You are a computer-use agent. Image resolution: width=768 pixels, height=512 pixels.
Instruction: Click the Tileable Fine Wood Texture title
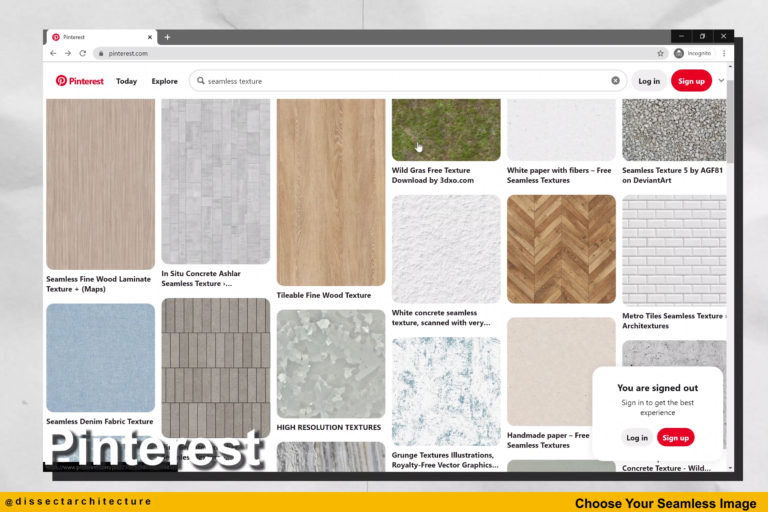(x=324, y=295)
